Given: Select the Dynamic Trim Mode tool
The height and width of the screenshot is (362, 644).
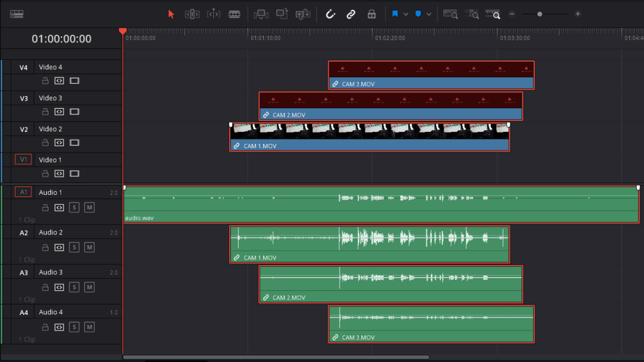Looking at the screenshot, I should pos(213,14).
